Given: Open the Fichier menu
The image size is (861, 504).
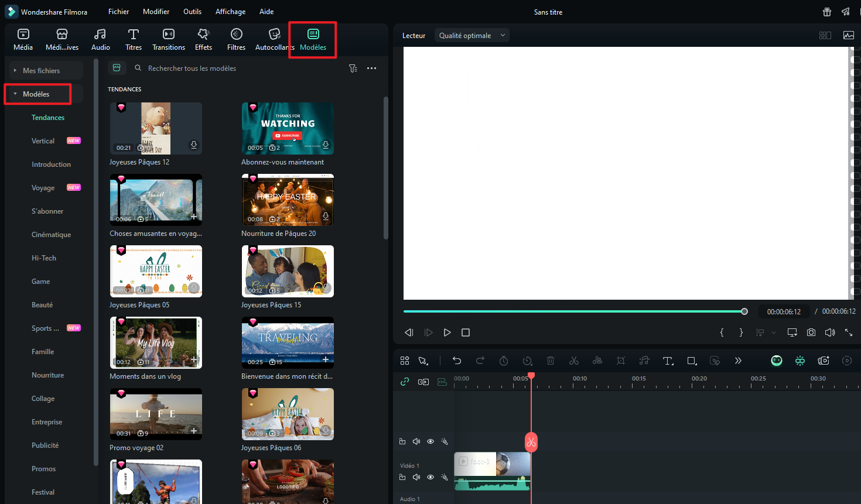Looking at the screenshot, I should pos(118,12).
